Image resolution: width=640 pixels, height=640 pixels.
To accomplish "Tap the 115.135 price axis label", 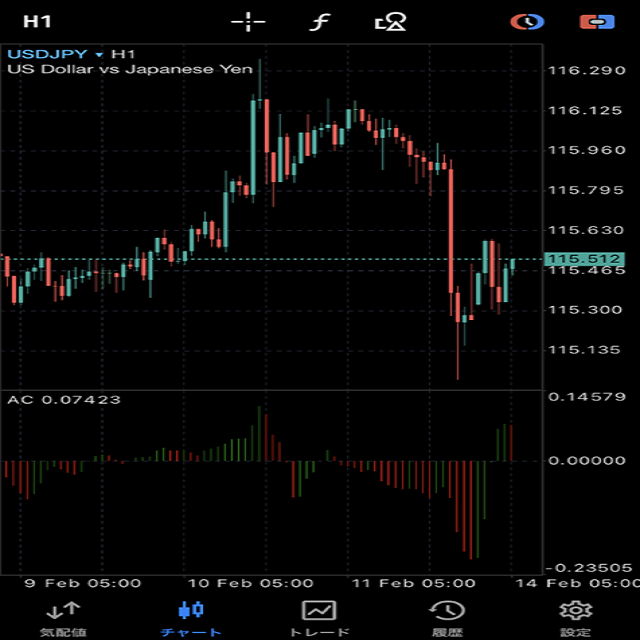I will coord(584,350).
